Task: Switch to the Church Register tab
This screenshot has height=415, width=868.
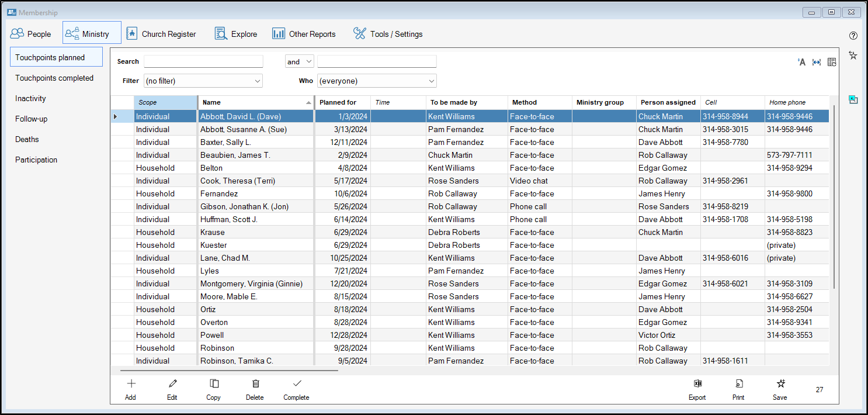Action: pos(161,34)
